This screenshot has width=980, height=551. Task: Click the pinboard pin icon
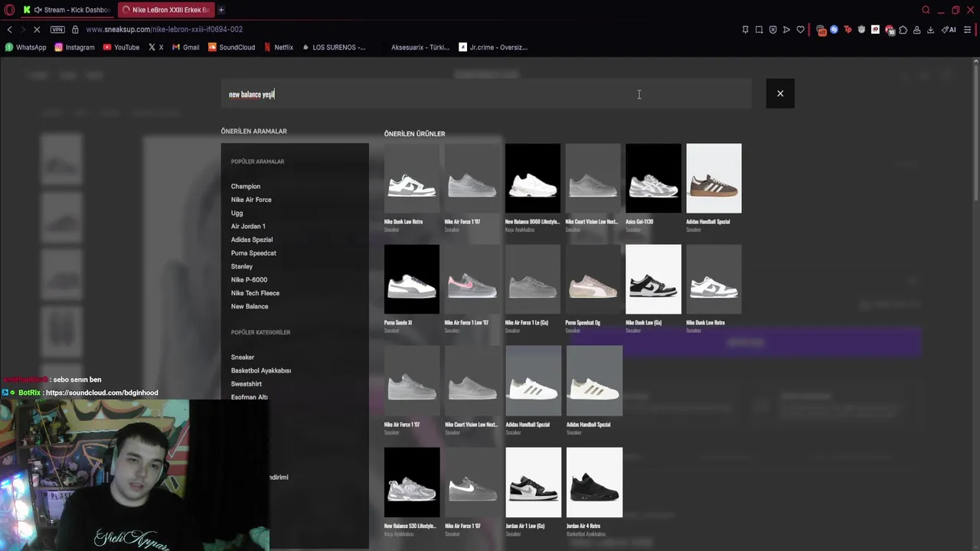click(x=745, y=30)
